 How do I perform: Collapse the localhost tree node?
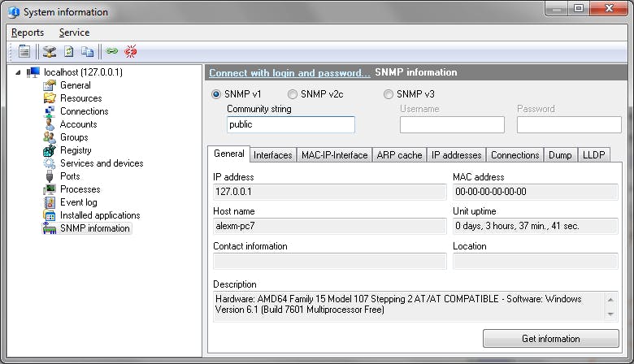(18, 73)
